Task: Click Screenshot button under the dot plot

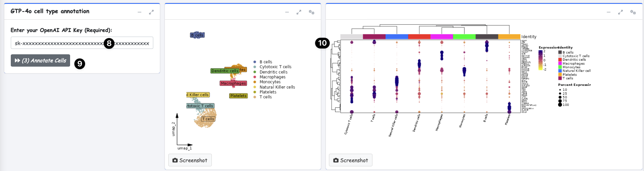Action: pos(351,160)
